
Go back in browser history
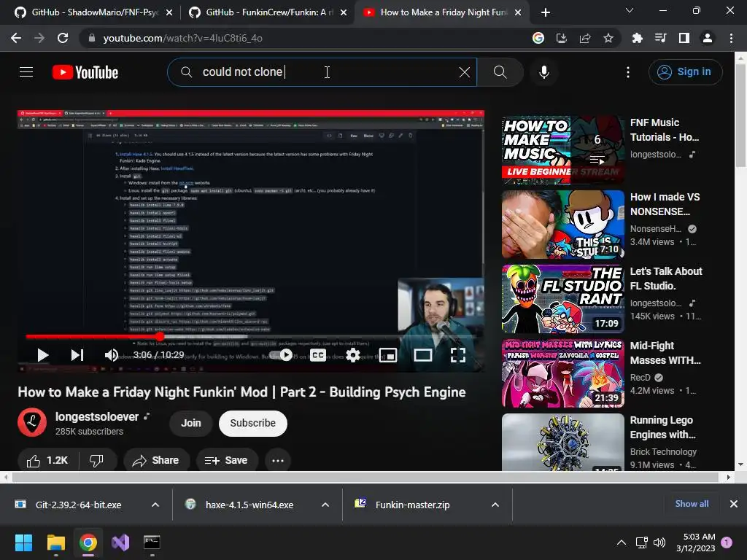coord(16,38)
